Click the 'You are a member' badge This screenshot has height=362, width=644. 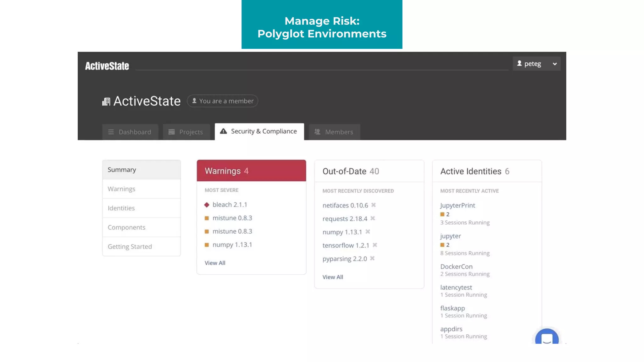tap(222, 101)
